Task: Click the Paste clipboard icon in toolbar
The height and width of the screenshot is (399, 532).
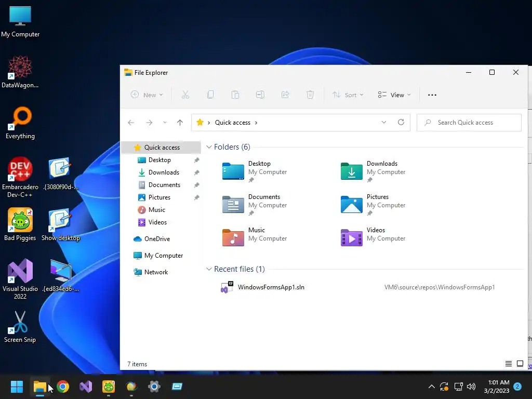Action: [x=235, y=95]
